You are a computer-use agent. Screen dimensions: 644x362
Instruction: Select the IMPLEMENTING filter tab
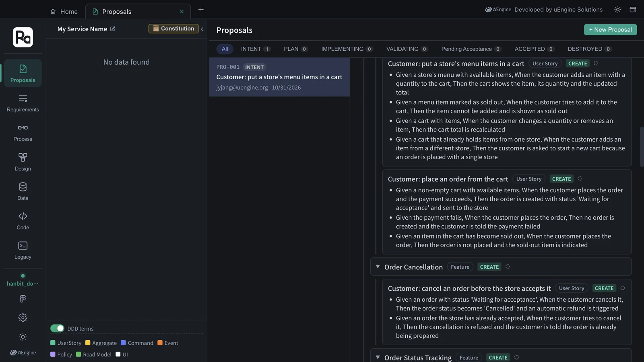pos(347,49)
